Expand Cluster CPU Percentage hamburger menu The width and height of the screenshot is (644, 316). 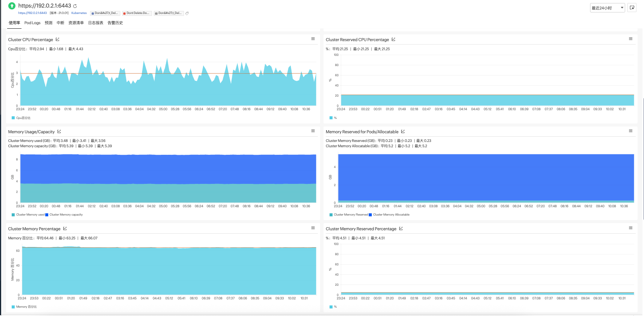(x=313, y=39)
